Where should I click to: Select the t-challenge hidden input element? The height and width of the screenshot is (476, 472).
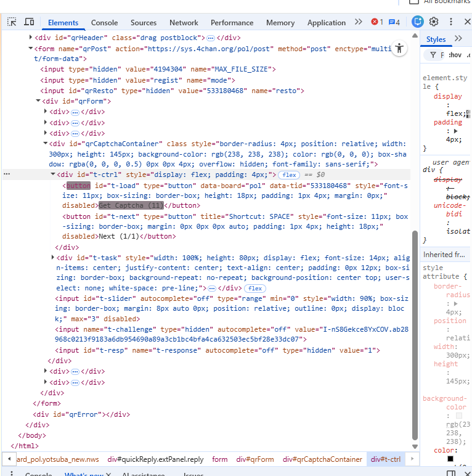pos(232,334)
